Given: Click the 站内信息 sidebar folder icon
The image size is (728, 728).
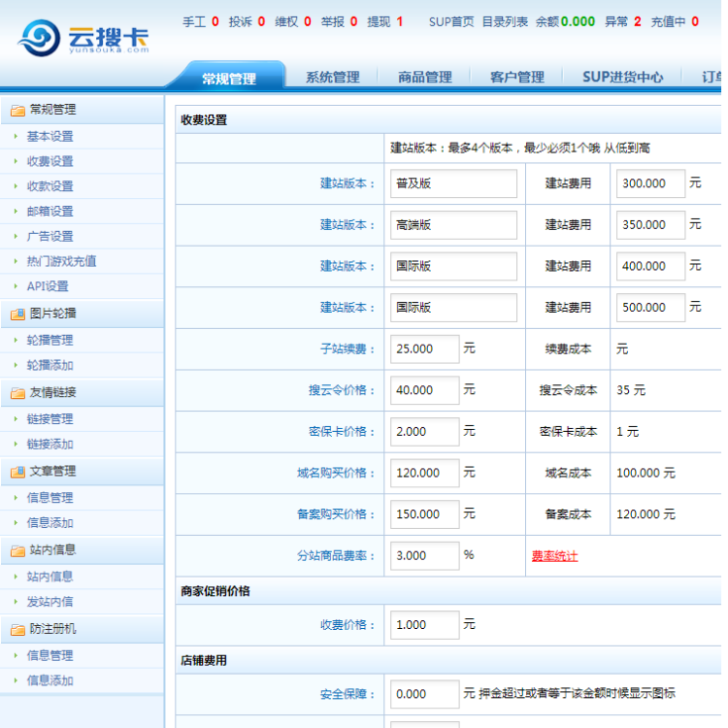Looking at the screenshot, I should click(17, 550).
